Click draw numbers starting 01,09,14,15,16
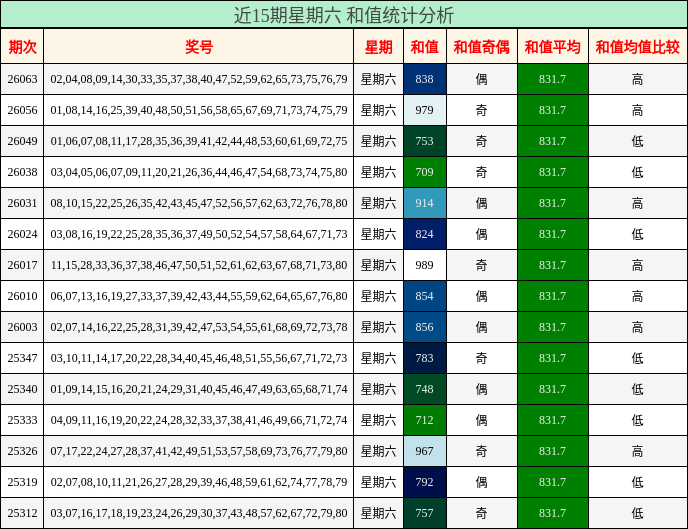688x529 pixels. (x=199, y=389)
